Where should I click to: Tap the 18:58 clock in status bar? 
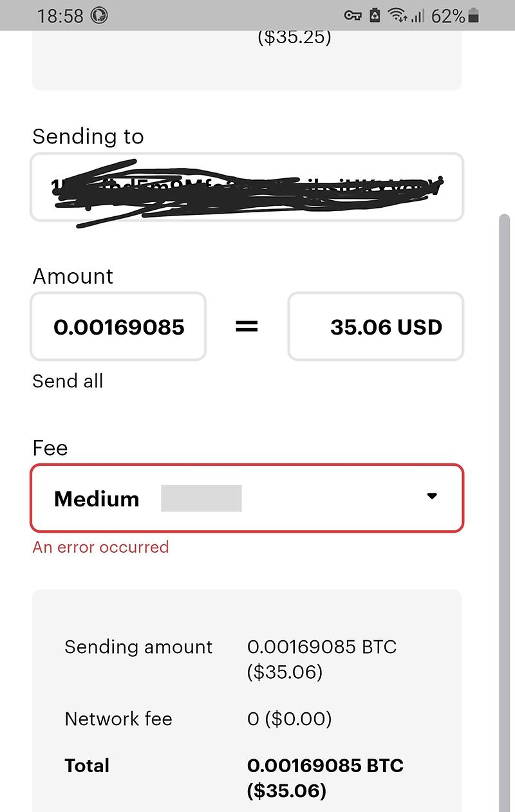point(61,15)
